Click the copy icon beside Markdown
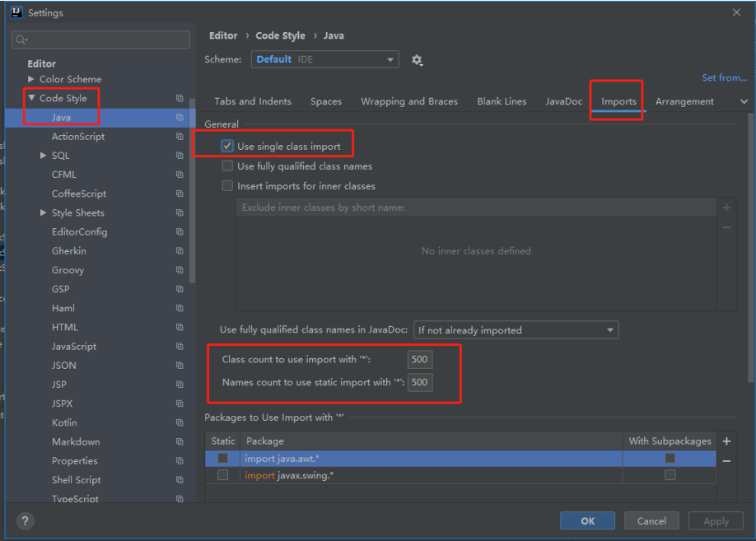The height and width of the screenshot is (541, 756). [x=180, y=441]
